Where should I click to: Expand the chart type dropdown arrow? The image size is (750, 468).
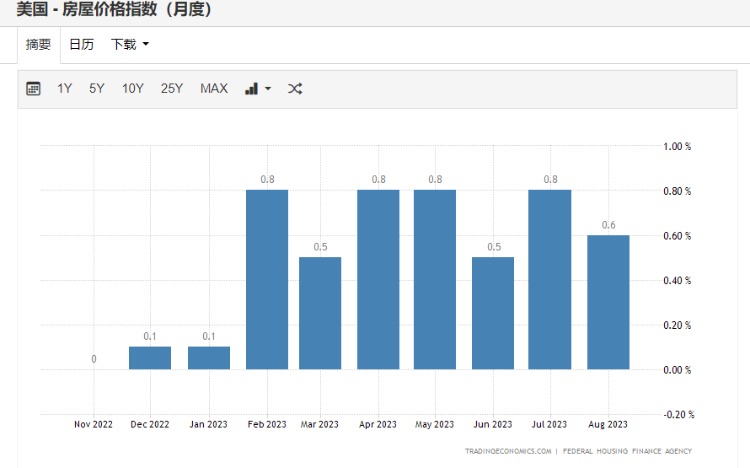[x=268, y=89]
